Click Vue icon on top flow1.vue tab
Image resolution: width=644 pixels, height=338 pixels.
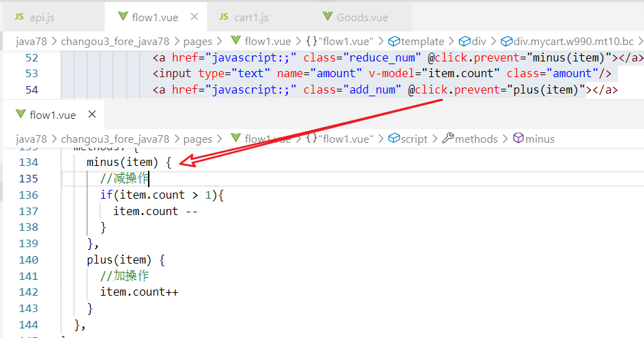pyautogui.click(x=123, y=16)
